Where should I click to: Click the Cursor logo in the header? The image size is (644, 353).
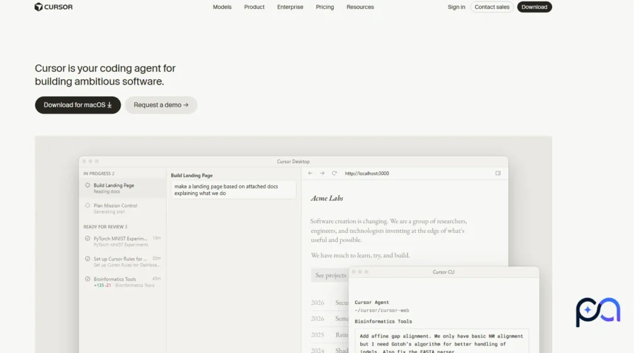[53, 7]
